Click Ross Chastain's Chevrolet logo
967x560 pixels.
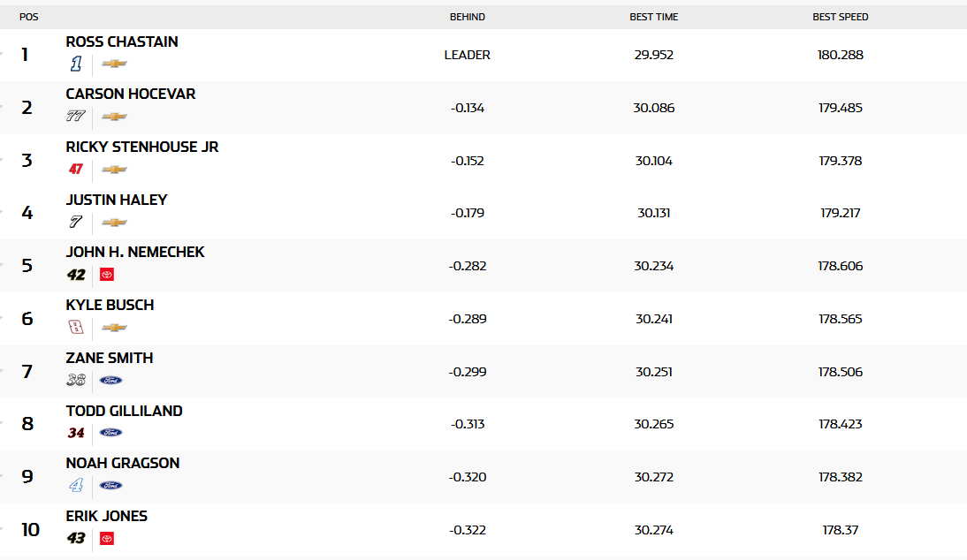pyautogui.click(x=114, y=64)
